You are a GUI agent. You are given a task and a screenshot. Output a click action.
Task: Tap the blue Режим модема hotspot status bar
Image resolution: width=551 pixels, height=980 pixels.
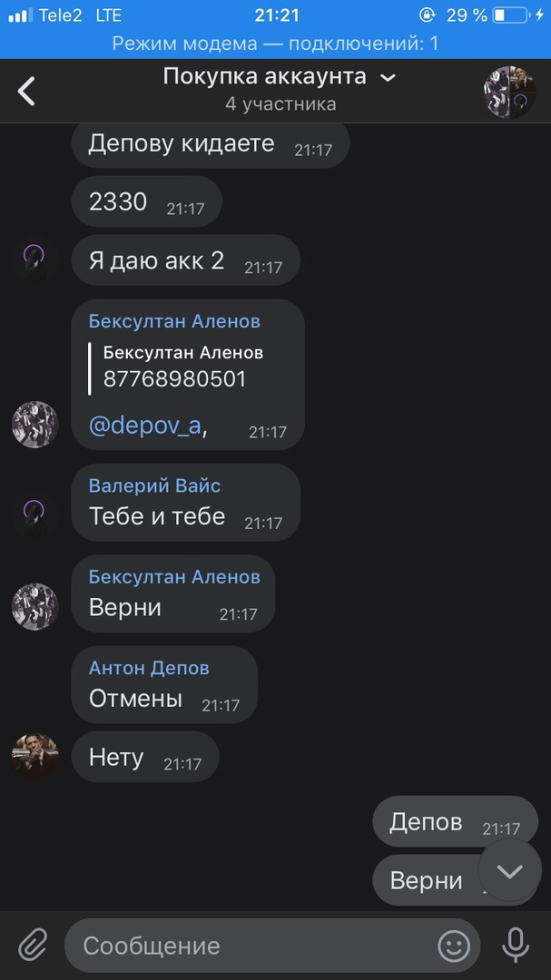tap(275, 44)
